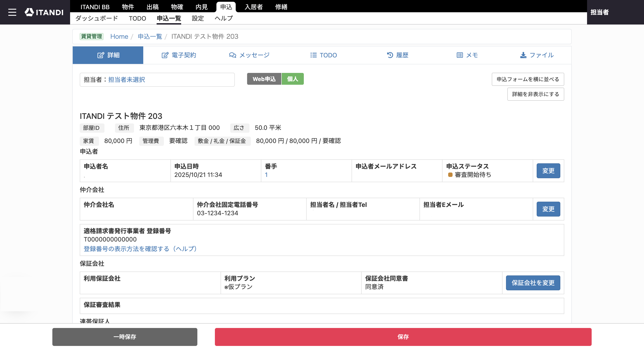Click the download icon beside ファイル
This screenshot has width=644, height=349.
523,55
